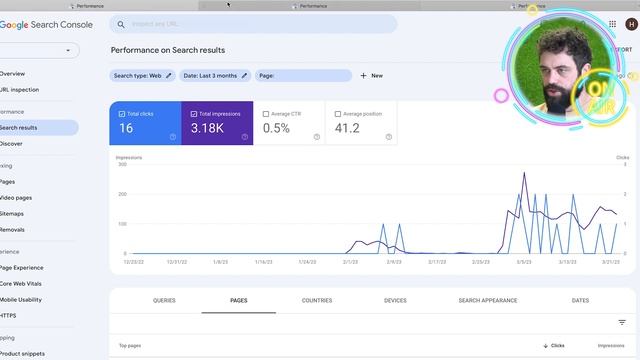Viewport: 640px width, 360px height.
Task: Sort table by Impressions column header
Action: (x=611, y=346)
